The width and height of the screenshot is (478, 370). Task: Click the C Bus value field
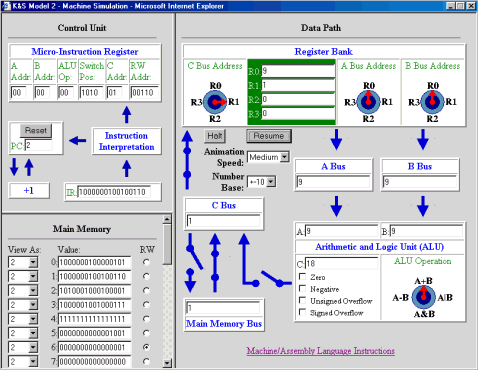pyautogui.click(x=224, y=221)
